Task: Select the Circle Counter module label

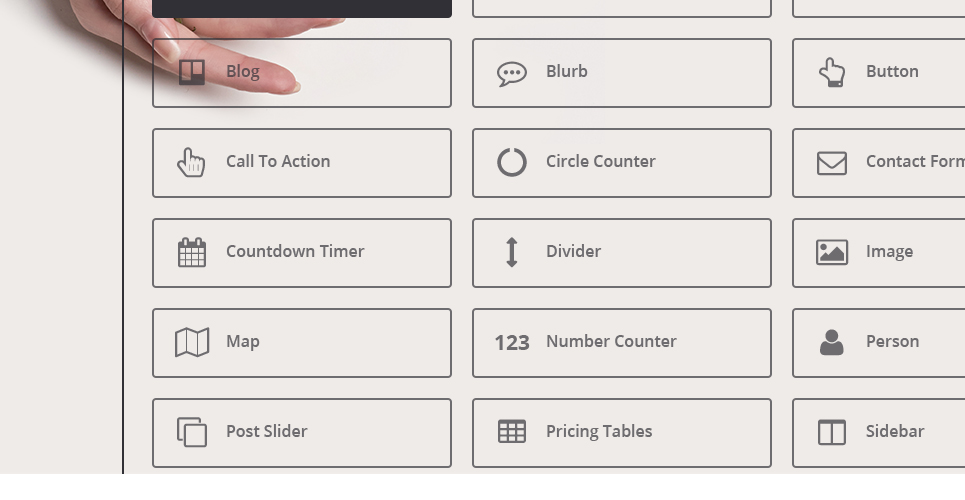Action: (600, 161)
